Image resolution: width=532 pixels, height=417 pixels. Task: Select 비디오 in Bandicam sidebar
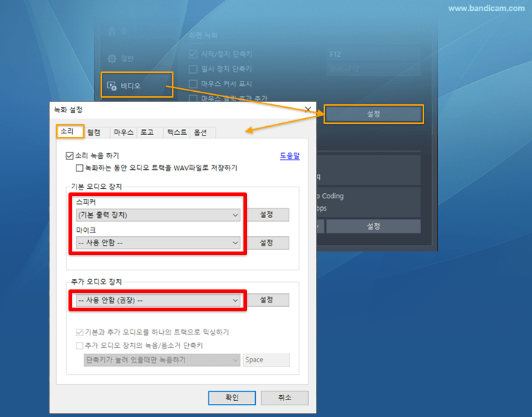pos(137,85)
